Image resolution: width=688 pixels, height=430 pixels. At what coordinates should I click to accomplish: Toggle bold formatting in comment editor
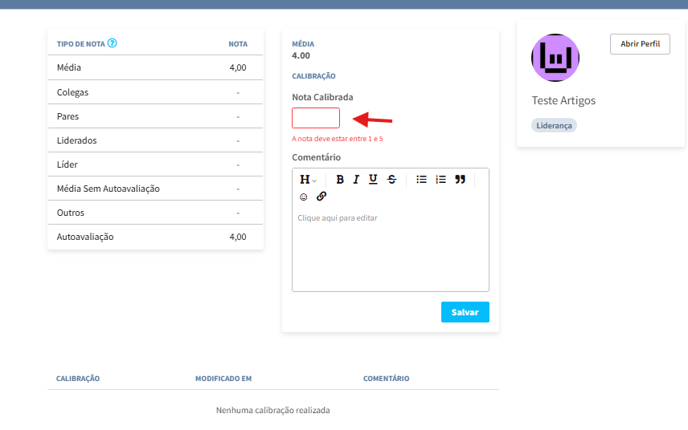[340, 179]
